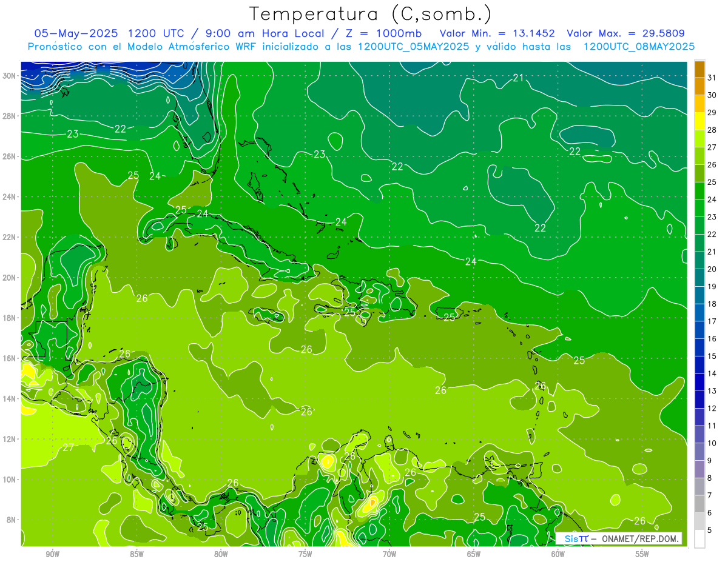Click the 14N latitude axis label

point(9,399)
